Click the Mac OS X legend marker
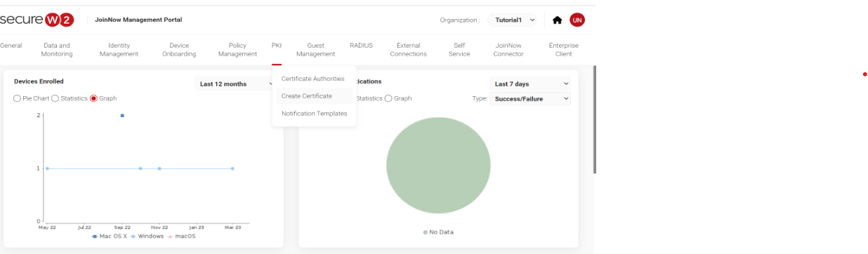This screenshot has width=868, height=254. [95, 236]
